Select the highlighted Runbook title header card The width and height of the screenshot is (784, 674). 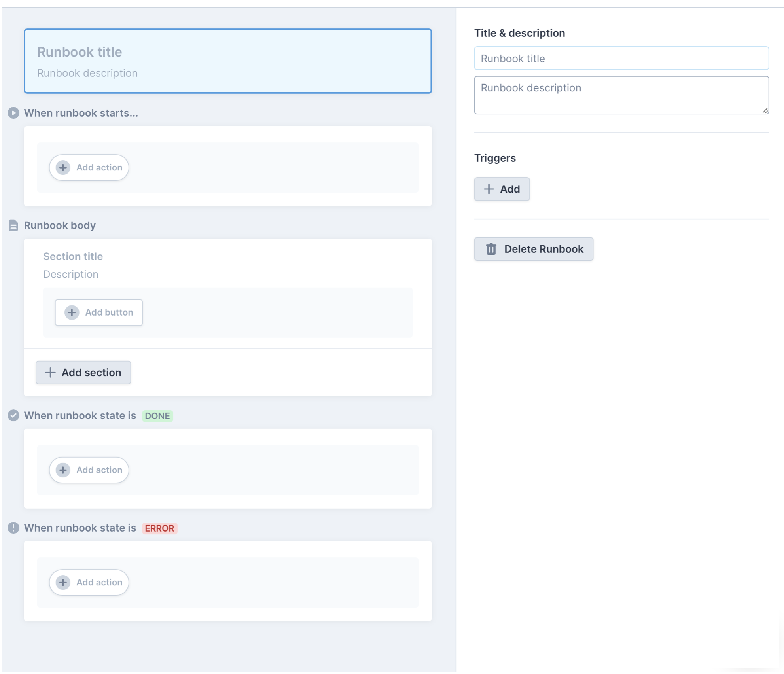click(227, 61)
